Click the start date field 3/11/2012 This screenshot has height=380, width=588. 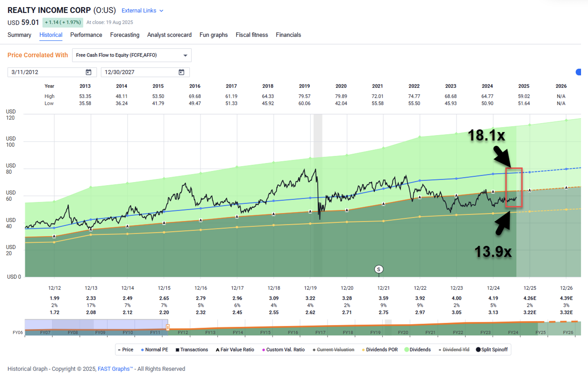coord(52,72)
